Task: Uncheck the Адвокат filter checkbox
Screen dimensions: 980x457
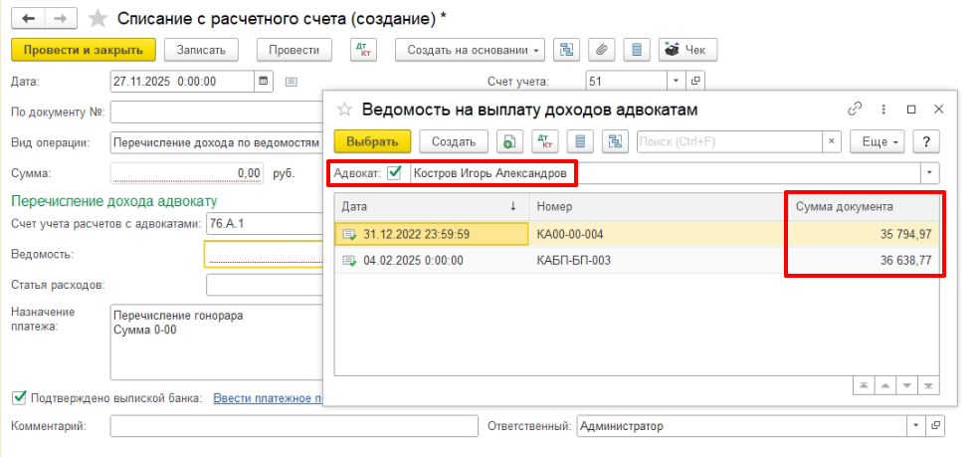Action: point(395,173)
